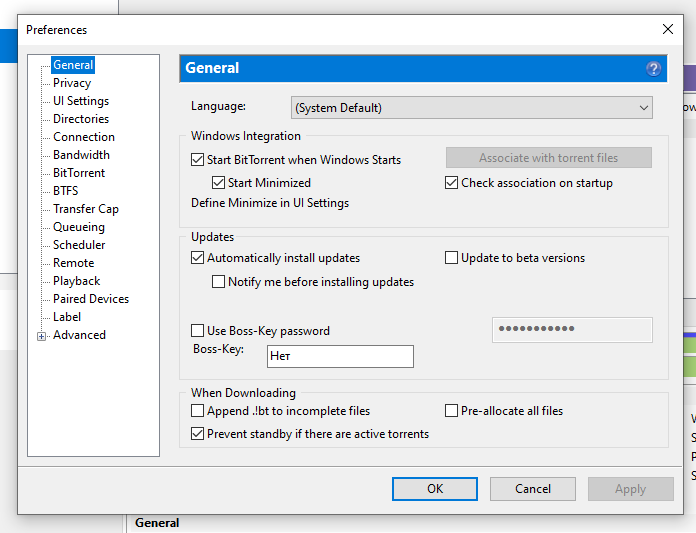Go to the Scheduler preferences section
The image size is (696, 533).
tap(79, 245)
